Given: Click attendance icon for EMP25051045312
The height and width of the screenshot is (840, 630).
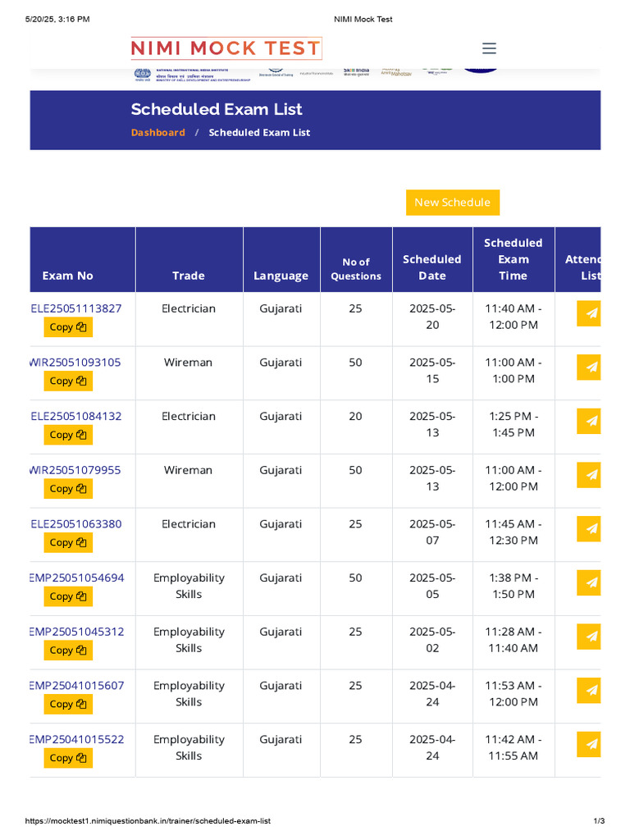Looking at the screenshot, I should pos(590,637).
